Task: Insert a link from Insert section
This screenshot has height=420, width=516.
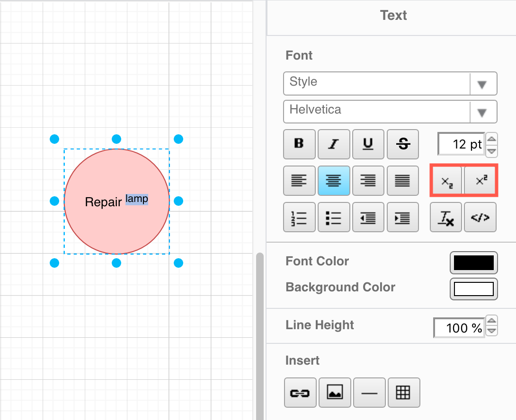Action: (x=299, y=393)
